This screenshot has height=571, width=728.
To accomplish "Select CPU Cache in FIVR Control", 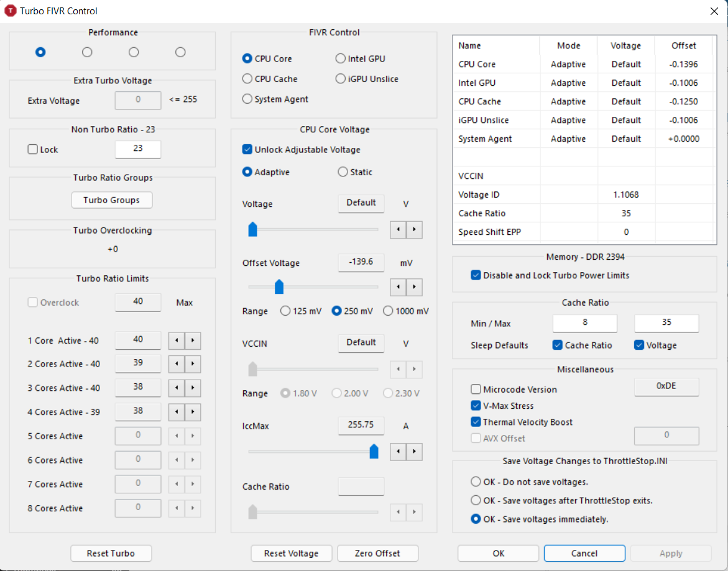I will coord(270,79).
